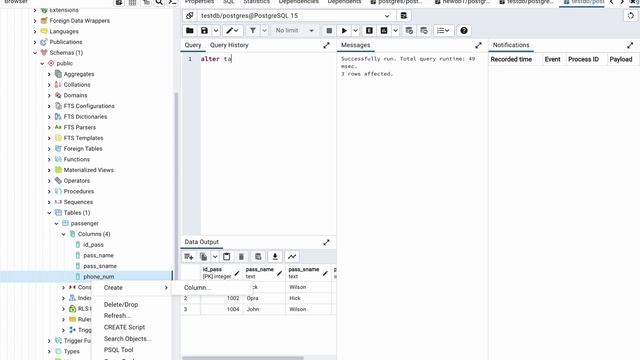This screenshot has width=640, height=360.
Task: Click the Download results icon
Action: (x=275, y=257)
